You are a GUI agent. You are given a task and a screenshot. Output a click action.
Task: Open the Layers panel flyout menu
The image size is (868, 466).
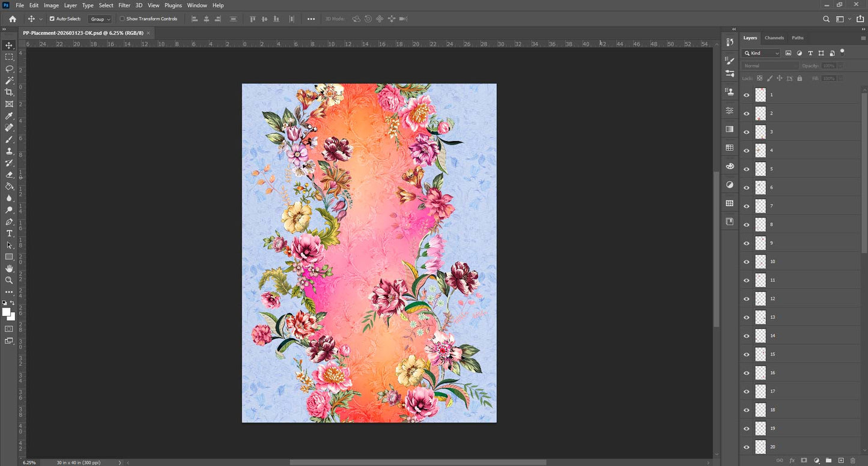point(862,38)
